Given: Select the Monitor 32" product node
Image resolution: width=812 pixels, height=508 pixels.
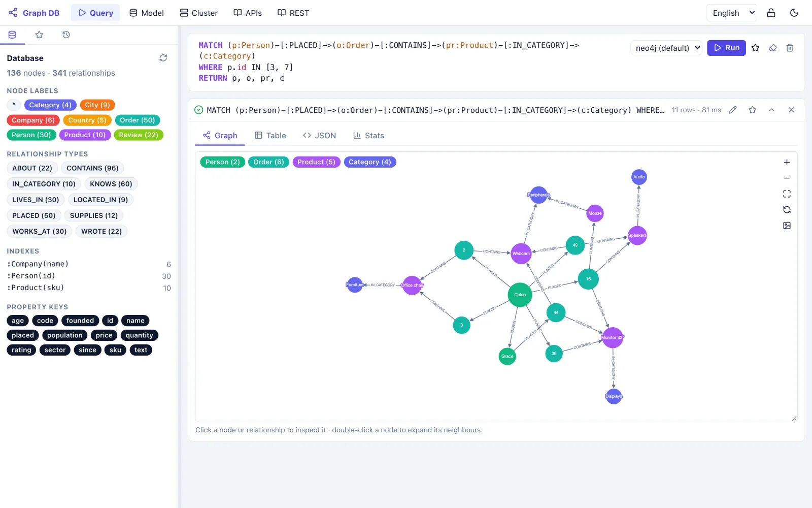Looking at the screenshot, I should (x=613, y=337).
